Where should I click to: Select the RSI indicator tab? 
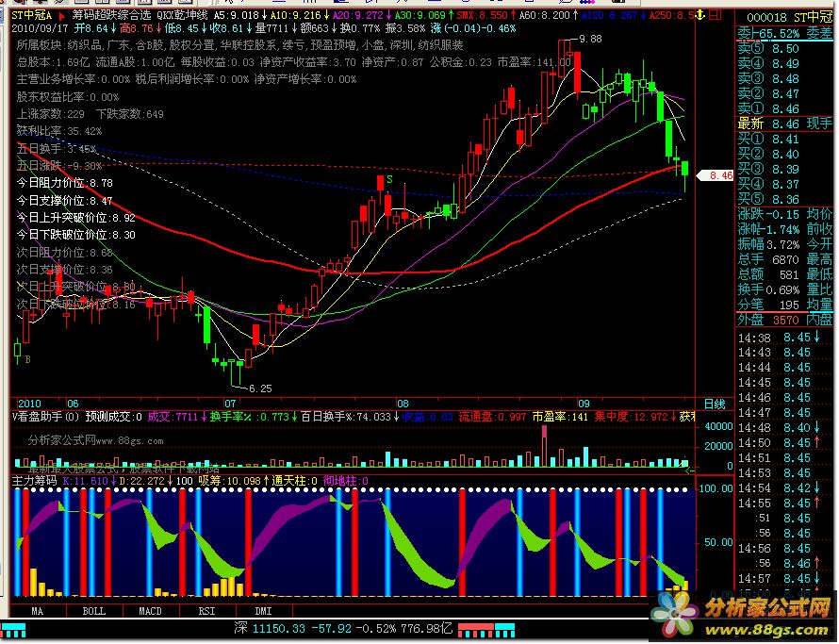coord(207,611)
